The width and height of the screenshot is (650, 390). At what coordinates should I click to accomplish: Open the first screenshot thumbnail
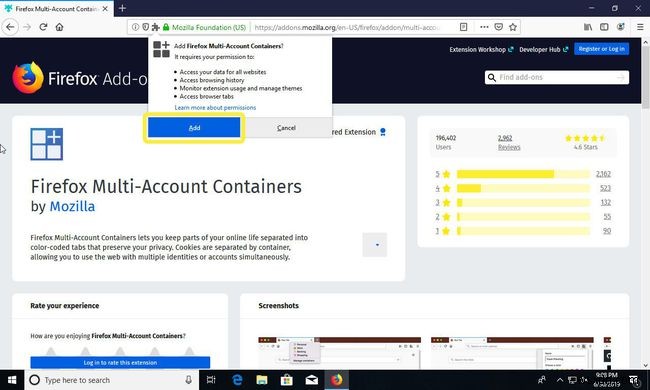340,353
